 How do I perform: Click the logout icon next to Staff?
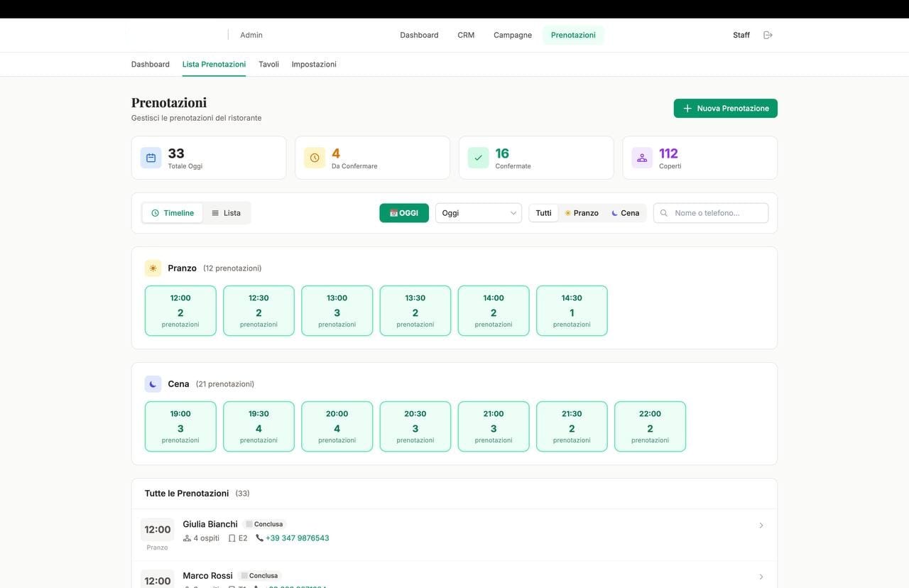[x=765, y=33]
